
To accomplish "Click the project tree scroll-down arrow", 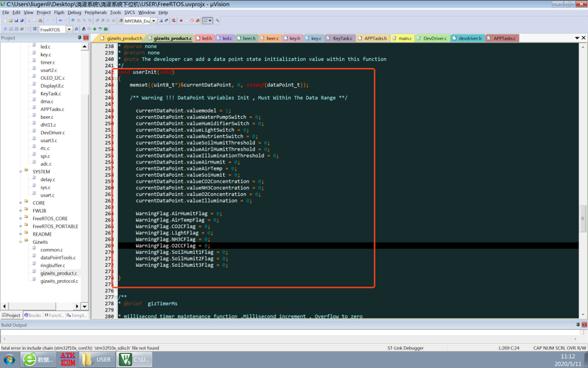I will (x=84, y=306).
